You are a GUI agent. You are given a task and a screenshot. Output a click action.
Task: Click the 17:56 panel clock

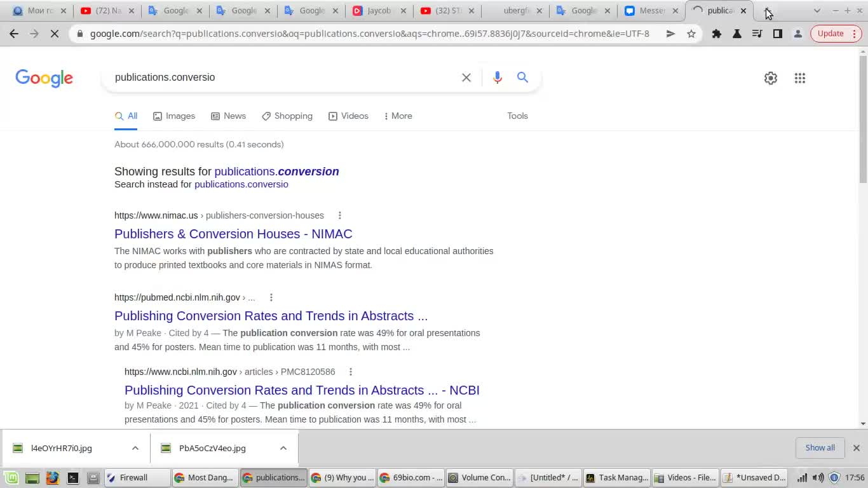[x=855, y=478]
